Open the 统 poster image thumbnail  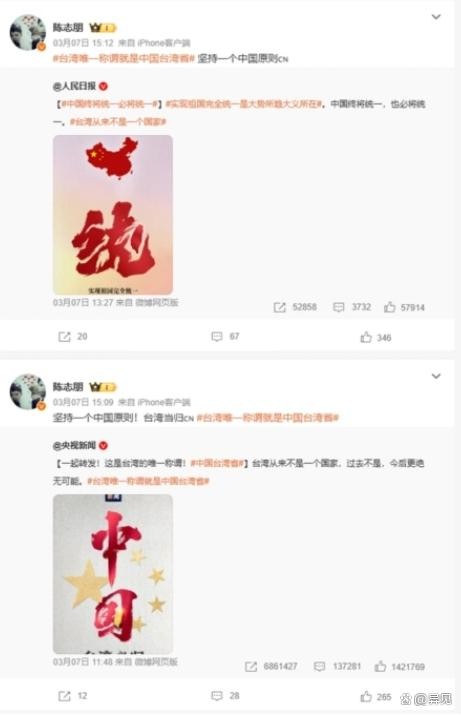[x=113, y=215]
